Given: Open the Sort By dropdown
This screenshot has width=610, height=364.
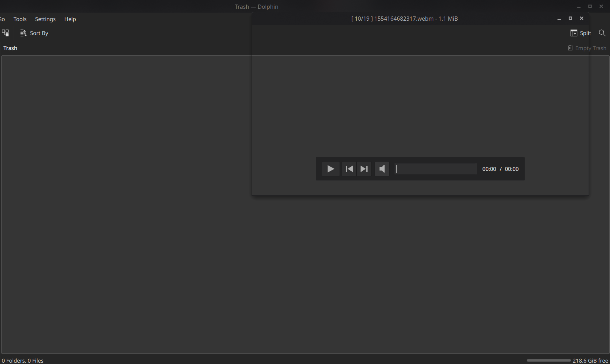Looking at the screenshot, I should tap(39, 33).
